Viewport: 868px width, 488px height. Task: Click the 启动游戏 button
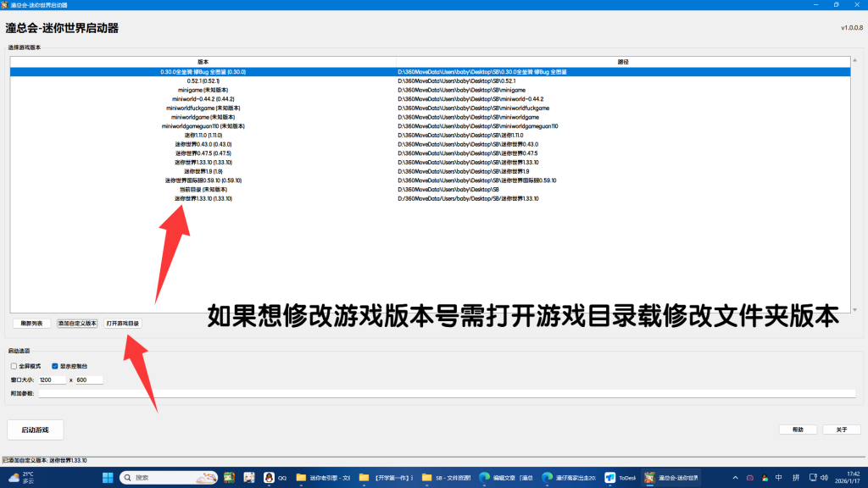pyautogui.click(x=35, y=430)
